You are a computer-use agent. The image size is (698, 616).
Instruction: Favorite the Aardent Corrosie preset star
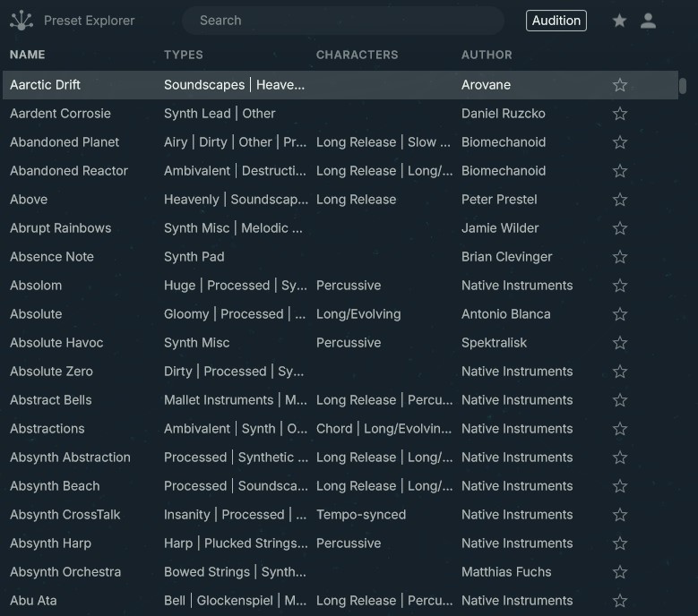click(x=620, y=114)
